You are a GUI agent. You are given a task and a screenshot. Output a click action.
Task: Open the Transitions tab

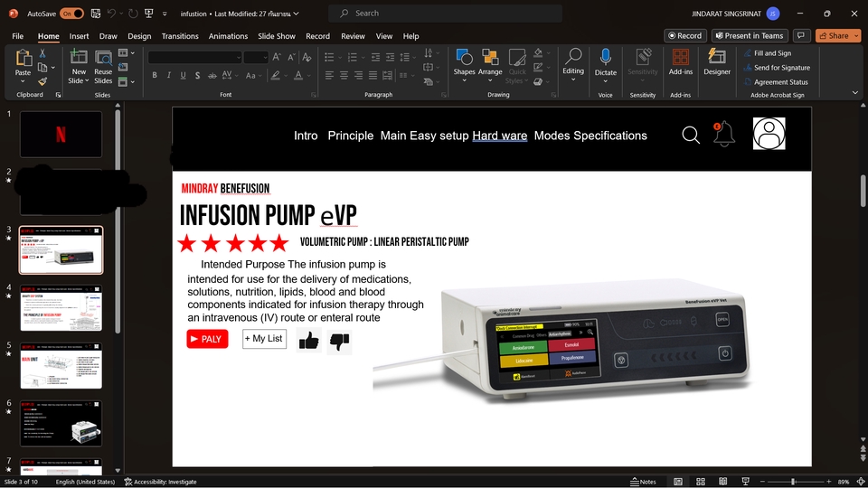(x=180, y=36)
